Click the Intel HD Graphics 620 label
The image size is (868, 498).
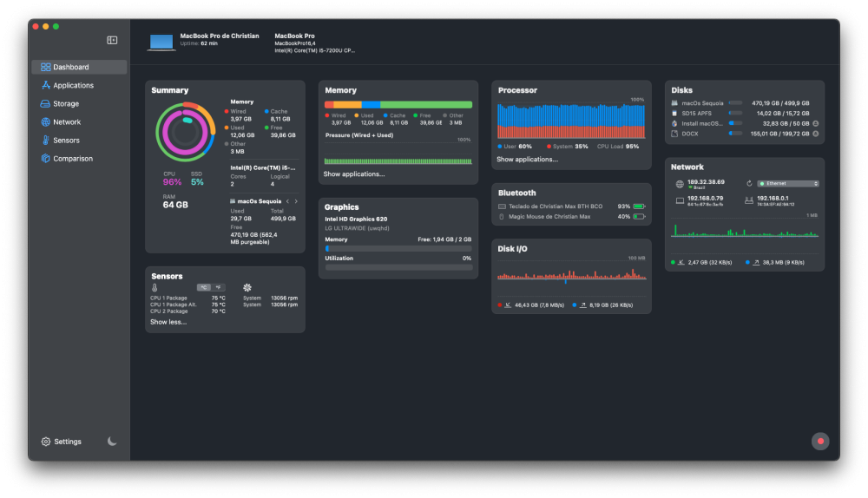click(x=356, y=220)
